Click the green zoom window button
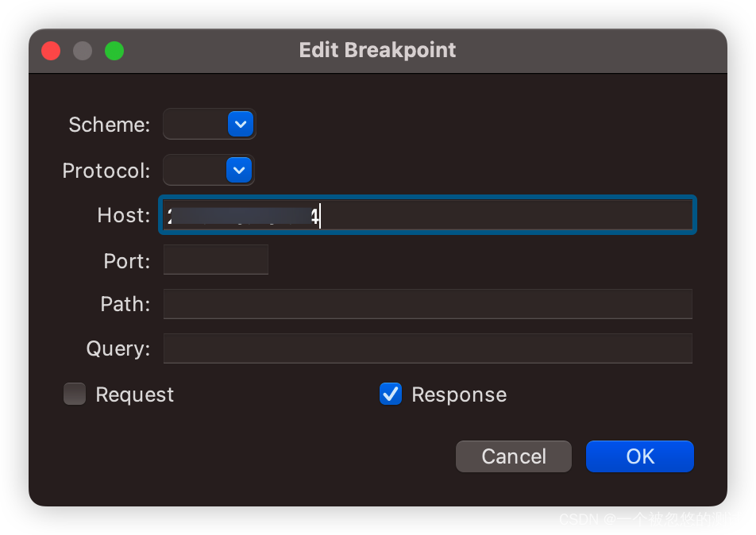Screen dimensions: 756x535 tap(114, 51)
